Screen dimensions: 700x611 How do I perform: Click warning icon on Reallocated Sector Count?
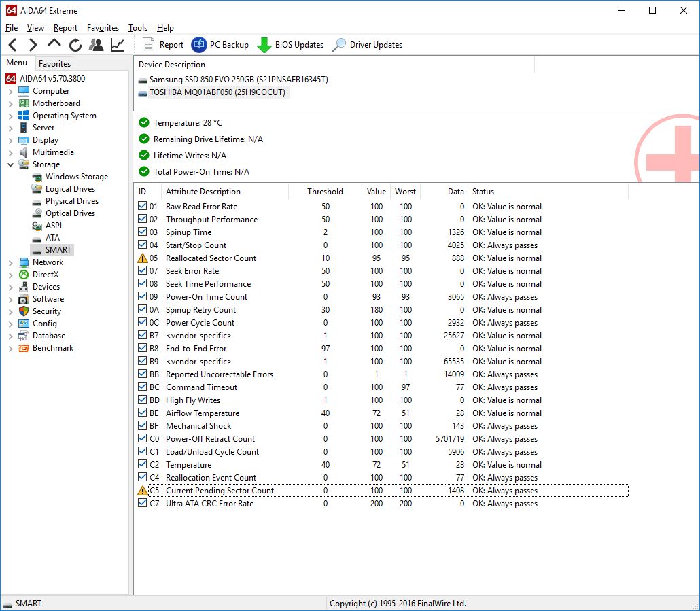143,258
